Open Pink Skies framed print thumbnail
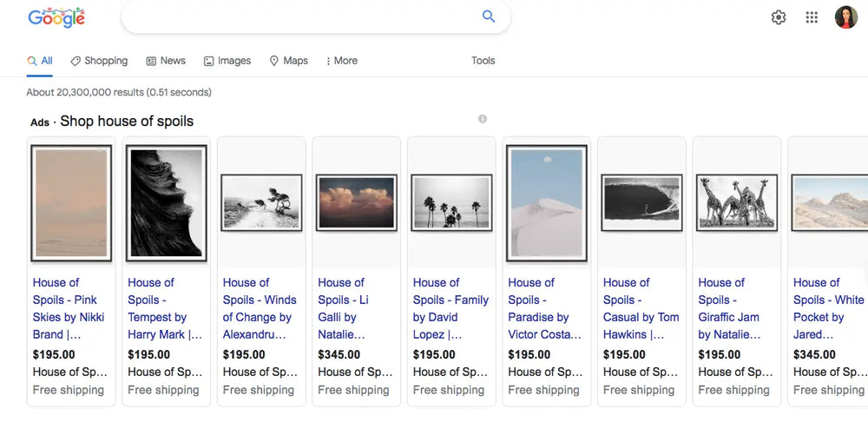This screenshot has width=868, height=422. (x=71, y=202)
